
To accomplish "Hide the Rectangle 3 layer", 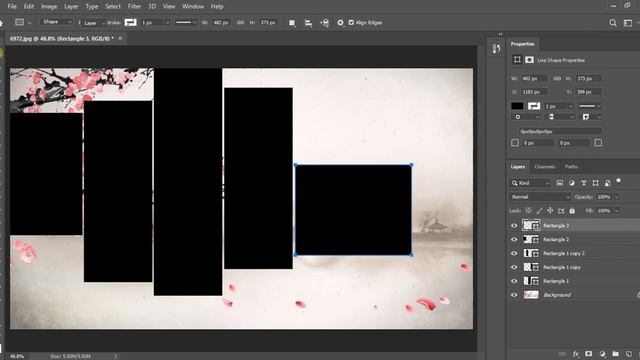I will coord(514,225).
